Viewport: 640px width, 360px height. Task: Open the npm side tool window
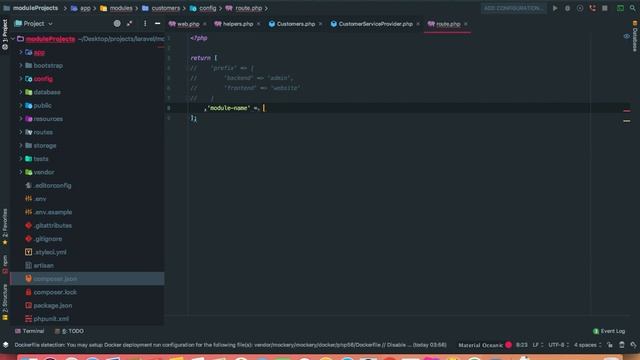tap(5, 264)
